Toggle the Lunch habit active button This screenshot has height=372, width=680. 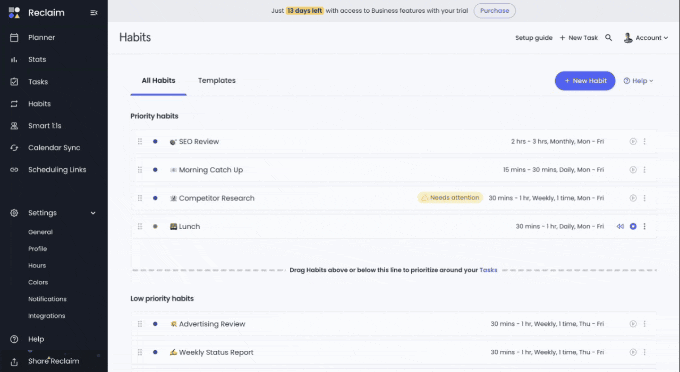tap(633, 226)
